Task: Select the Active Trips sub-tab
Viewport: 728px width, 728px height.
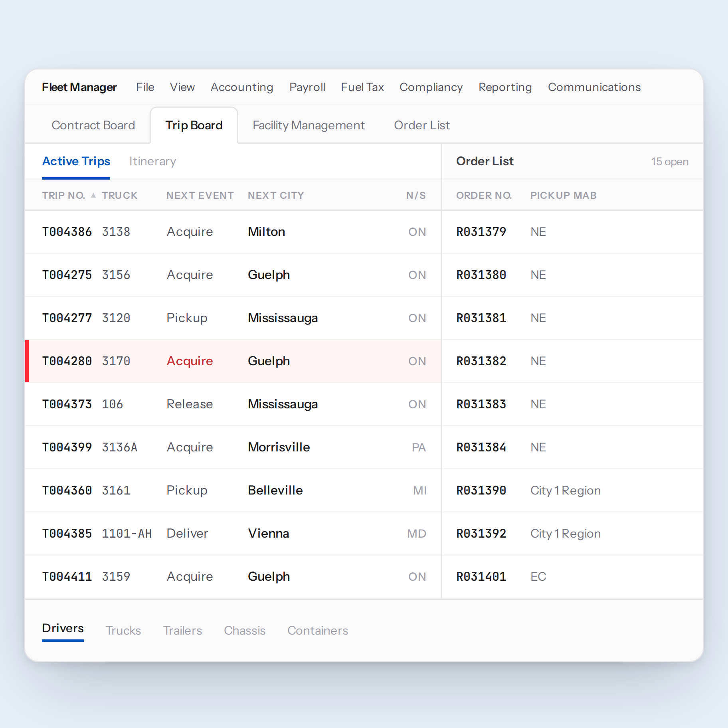Action: [76, 161]
